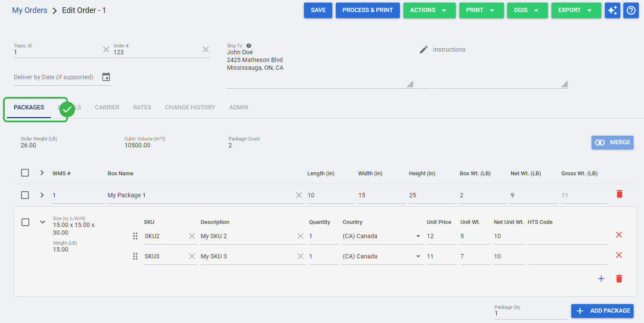Open the Export dropdown menu
The image size is (644, 323).
point(576,10)
